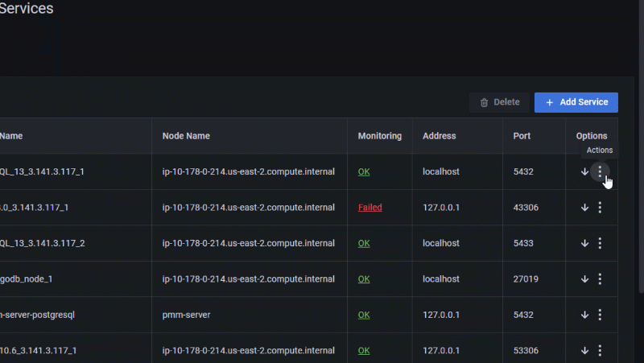This screenshot has height=363, width=644.
Task: Open three-dot menu for port 27019 service
Action: [x=600, y=279]
